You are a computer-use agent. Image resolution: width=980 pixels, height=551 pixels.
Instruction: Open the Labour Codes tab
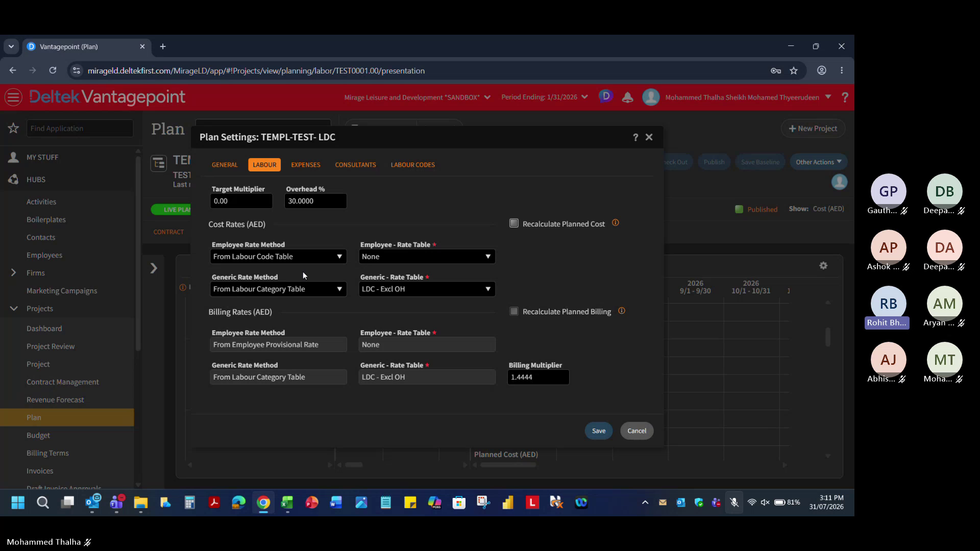pos(413,165)
